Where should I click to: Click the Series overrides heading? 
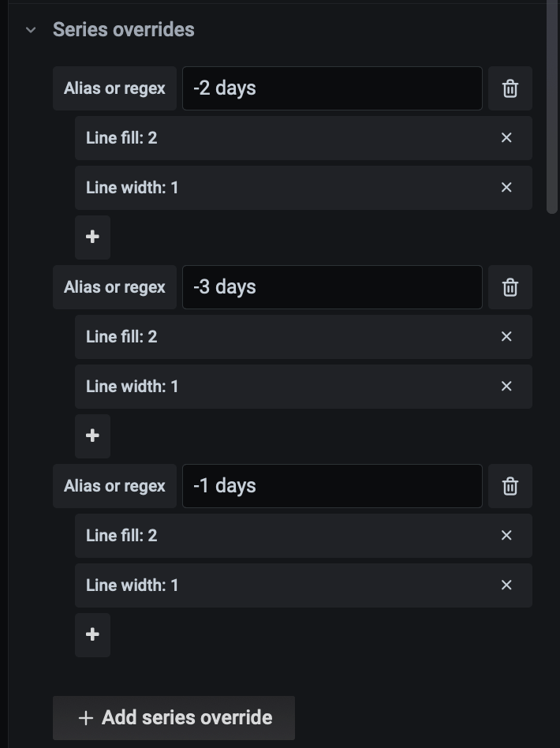pos(123,30)
